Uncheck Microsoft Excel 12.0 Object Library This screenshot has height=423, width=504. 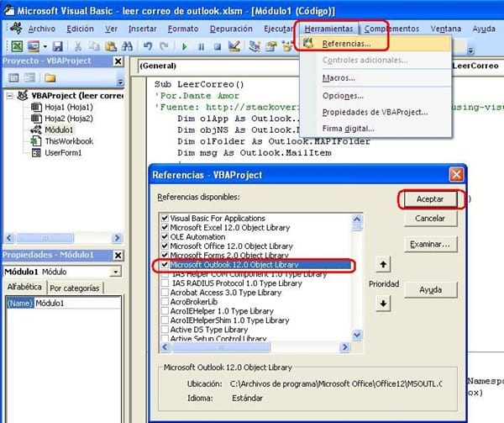tap(165, 227)
